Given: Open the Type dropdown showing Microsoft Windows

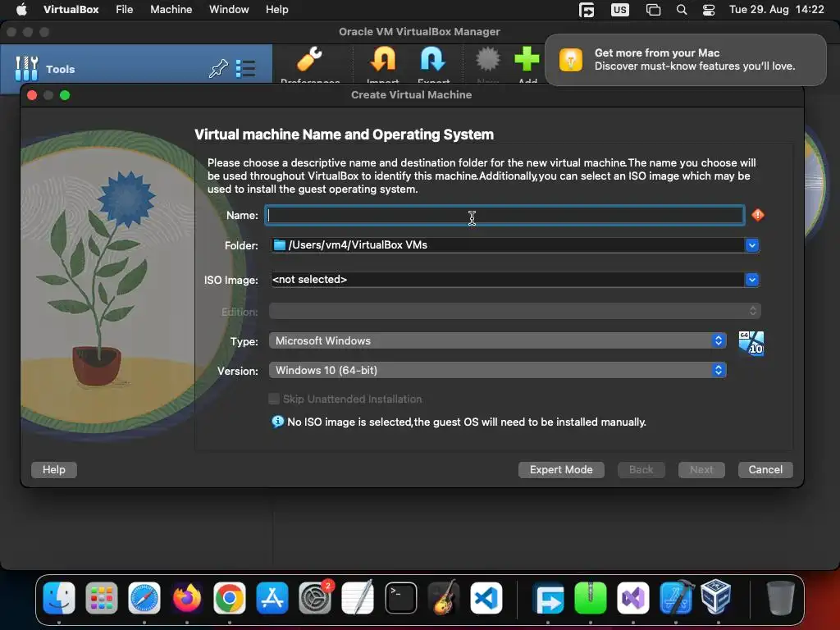Looking at the screenshot, I should [497, 340].
